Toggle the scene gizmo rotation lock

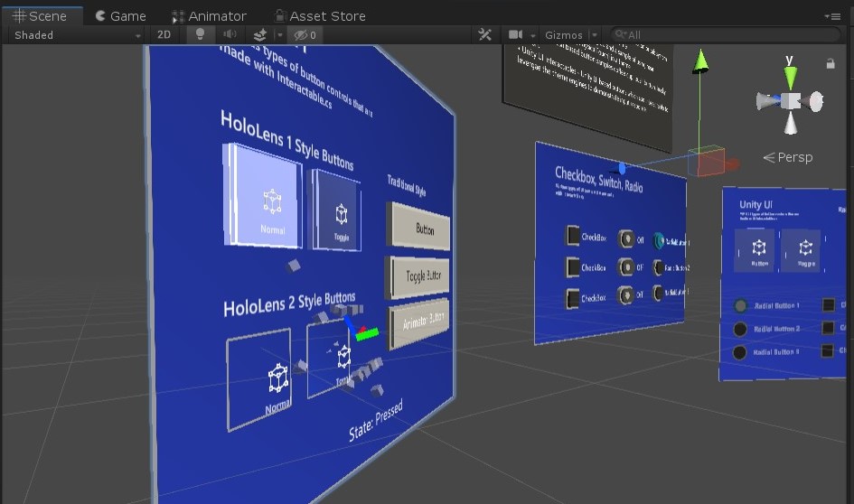point(830,64)
